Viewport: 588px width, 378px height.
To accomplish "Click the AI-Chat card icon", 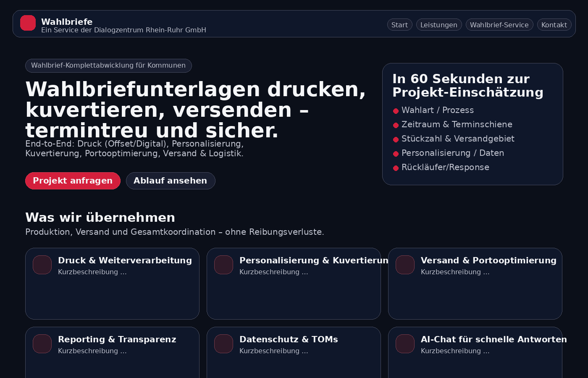I will pyautogui.click(x=405, y=344).
